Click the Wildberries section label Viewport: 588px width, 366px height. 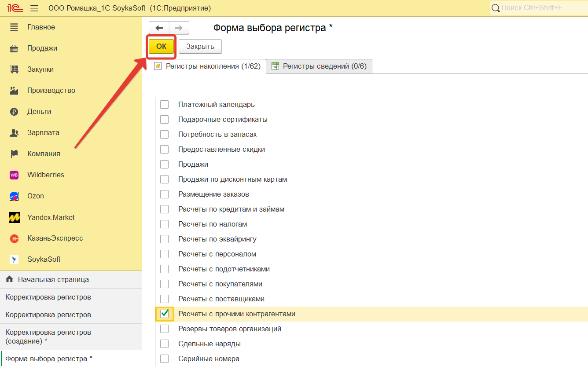(x=46, y=175)
